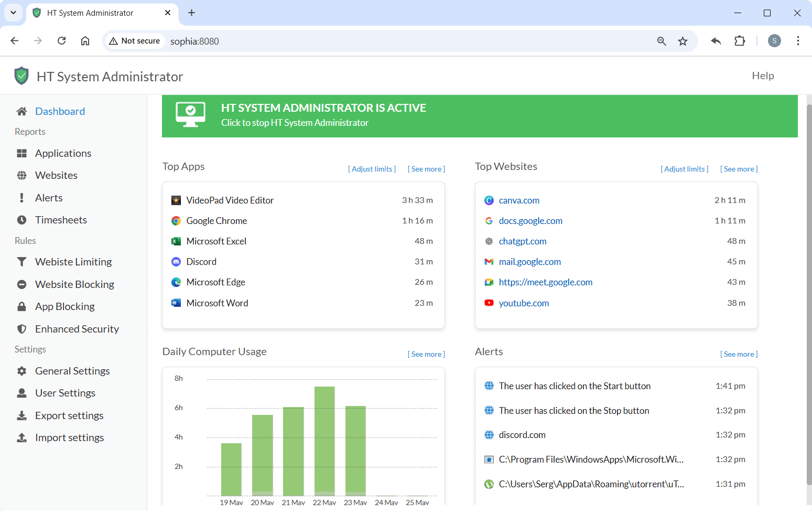Click the VideoPad Video Editor app icon
The image size is (812, 513).
coord(176,200)
